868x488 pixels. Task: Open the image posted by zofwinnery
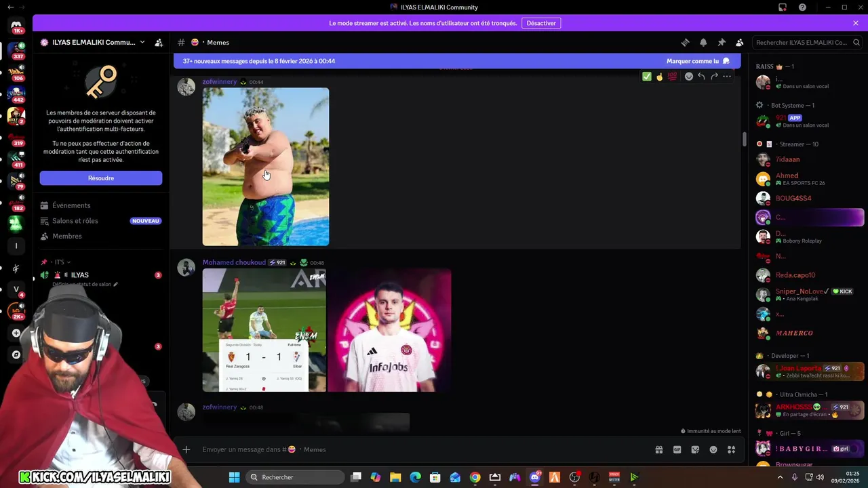click(x=266, y=167)
